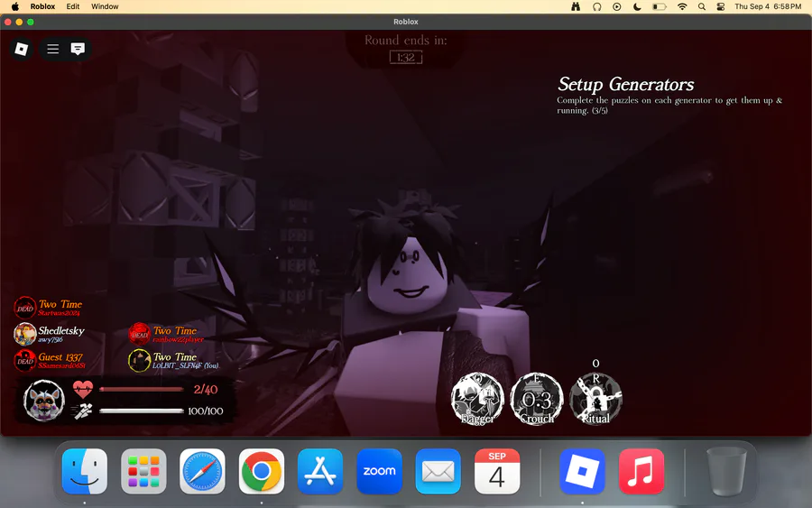
Task: Open Spotlight search in menu bar
Action: click(702, 6)
